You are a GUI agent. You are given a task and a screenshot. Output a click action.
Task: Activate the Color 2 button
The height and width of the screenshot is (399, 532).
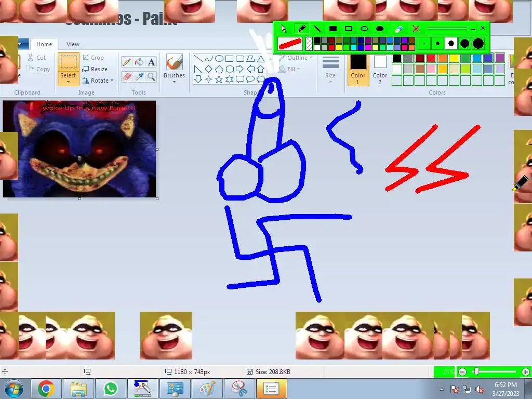coord(380,70)
